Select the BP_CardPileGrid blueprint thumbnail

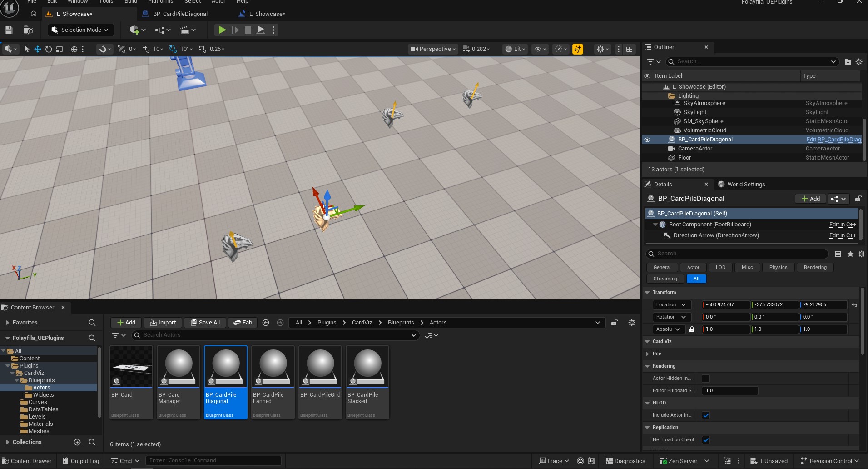click(x=320, y=383)
